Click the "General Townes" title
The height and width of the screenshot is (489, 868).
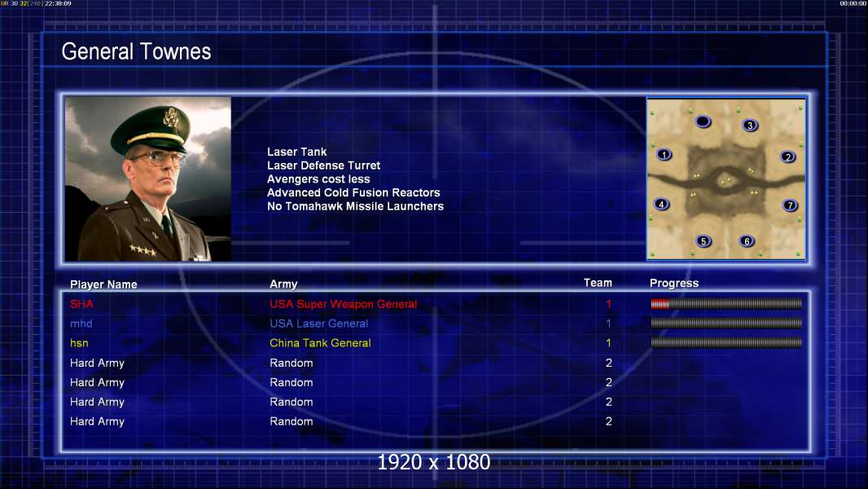136,51
